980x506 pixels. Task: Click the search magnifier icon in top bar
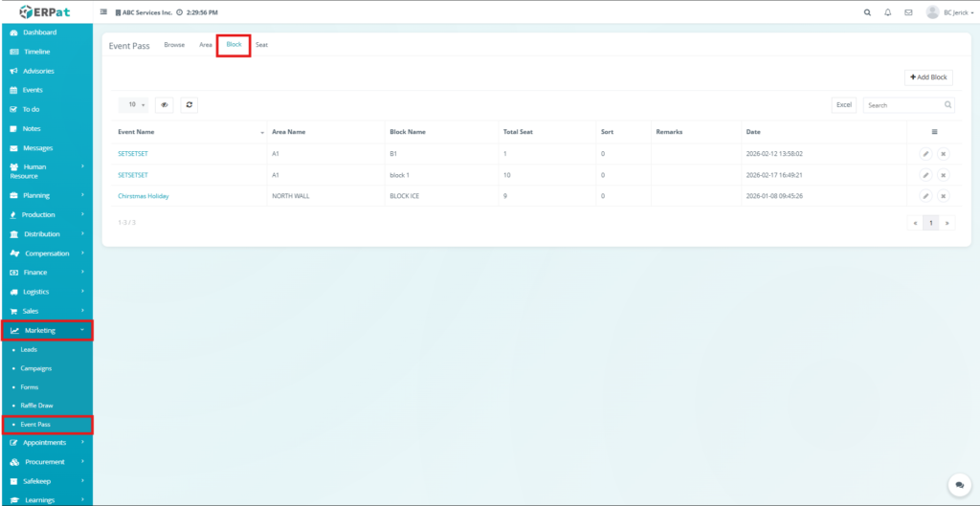point(867,12)
